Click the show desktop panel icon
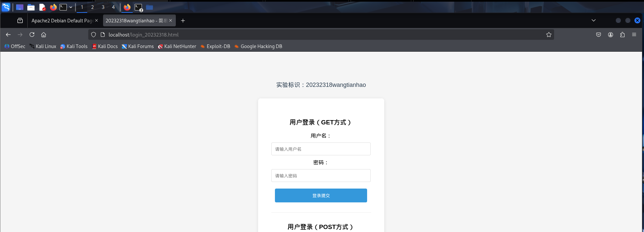The height and width of the screenshot is (232, 644). pyautogui.click(x=20, y=7)
